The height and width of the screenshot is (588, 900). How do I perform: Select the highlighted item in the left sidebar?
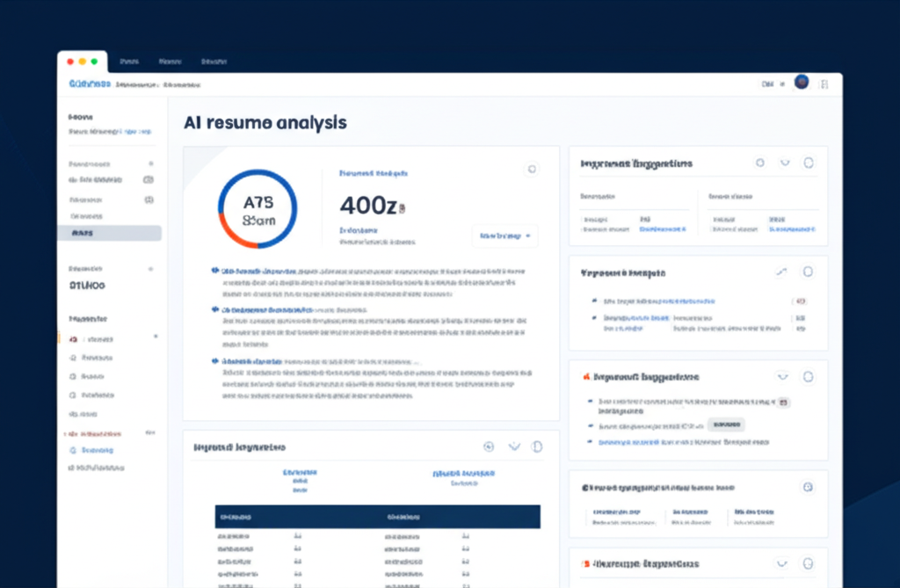pyautogui.click(x=109, y=233)
